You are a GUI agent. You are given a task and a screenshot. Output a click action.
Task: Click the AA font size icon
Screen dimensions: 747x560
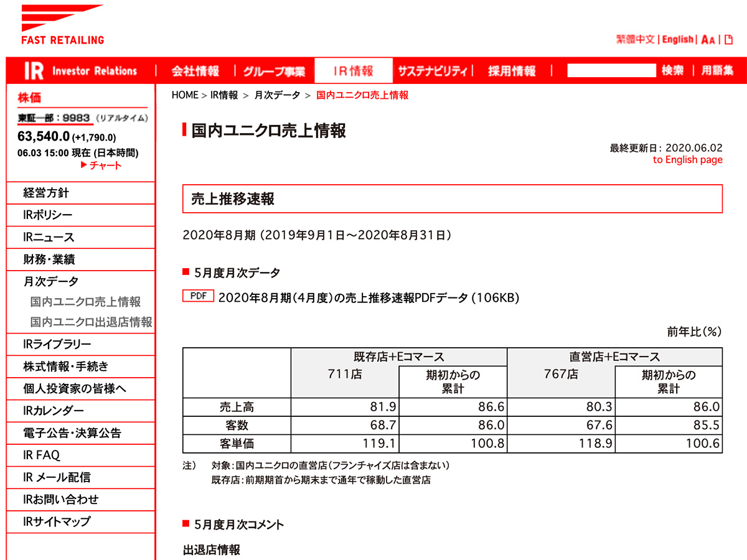coord(707,39)
